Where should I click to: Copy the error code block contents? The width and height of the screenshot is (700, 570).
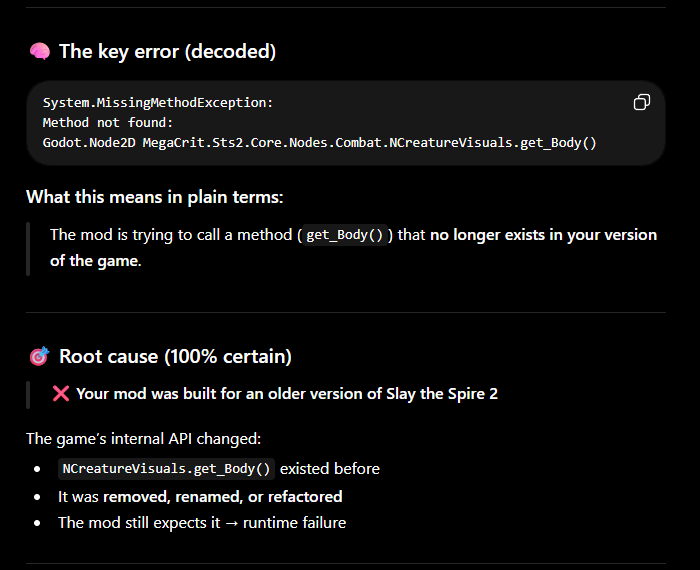[642, 102]
